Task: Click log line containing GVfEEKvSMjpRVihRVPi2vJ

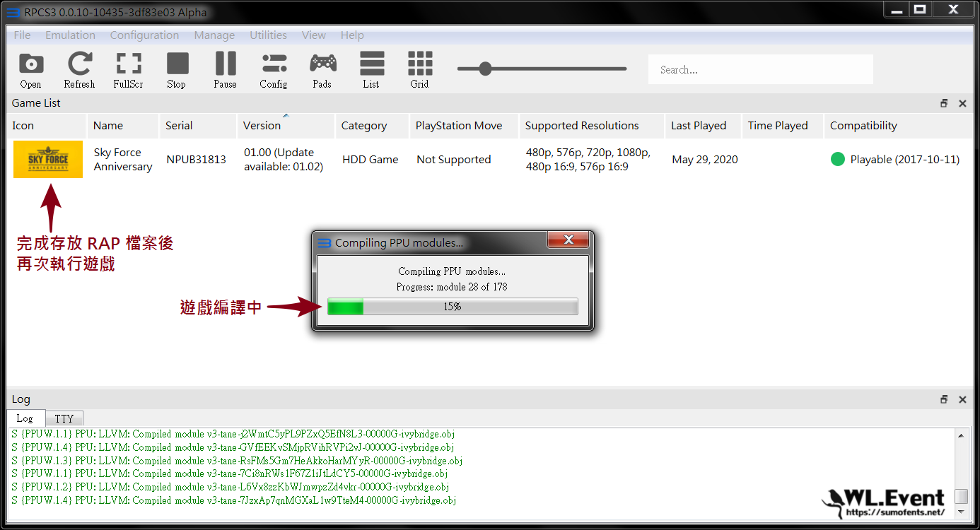Action: (233, 447)
